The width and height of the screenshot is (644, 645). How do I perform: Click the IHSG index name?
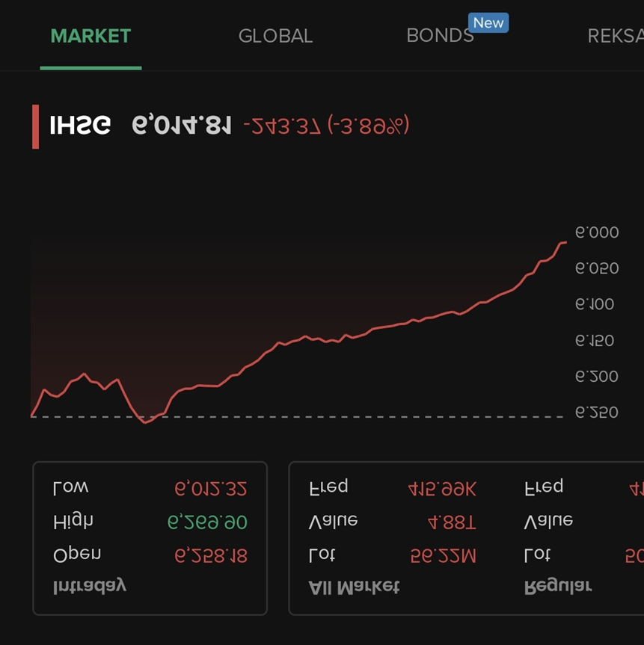(80, 125)
